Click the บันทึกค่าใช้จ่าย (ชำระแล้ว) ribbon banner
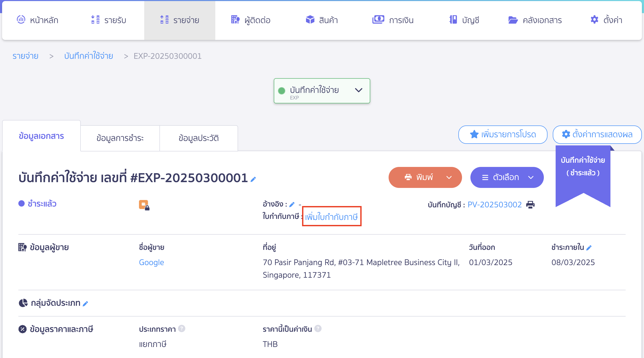 click(x=583, y=176)
